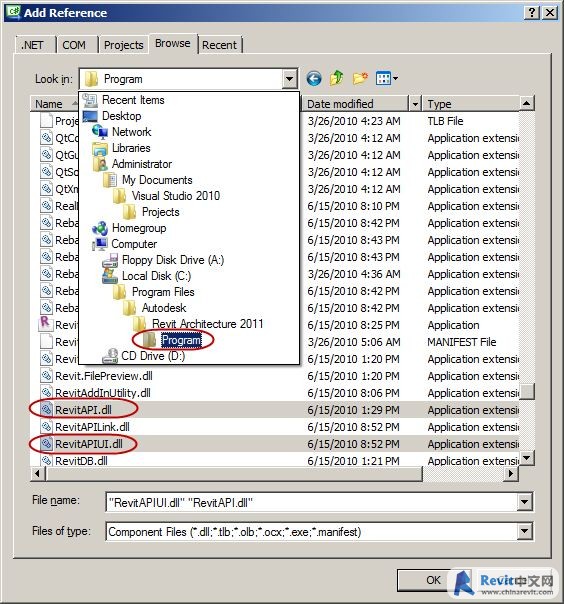The image size is (564, 604).
Task: Click the RevitAPILink.dll file icon
Action: click(x=46, y=426)
